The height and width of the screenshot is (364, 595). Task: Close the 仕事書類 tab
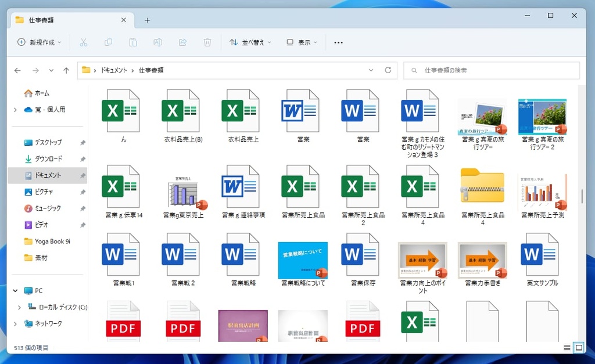(124, 20)
